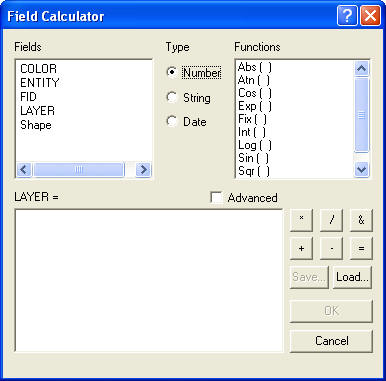The width and height of the screenshot is (386, 381).
Task: Open the question mark help button
Action: (347, 16)
